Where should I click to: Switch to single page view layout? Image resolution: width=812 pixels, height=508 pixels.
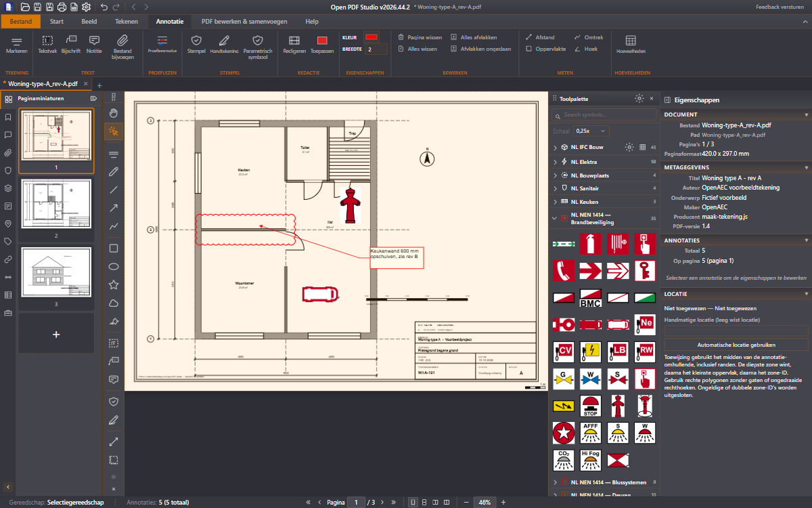tap(413, 503)
